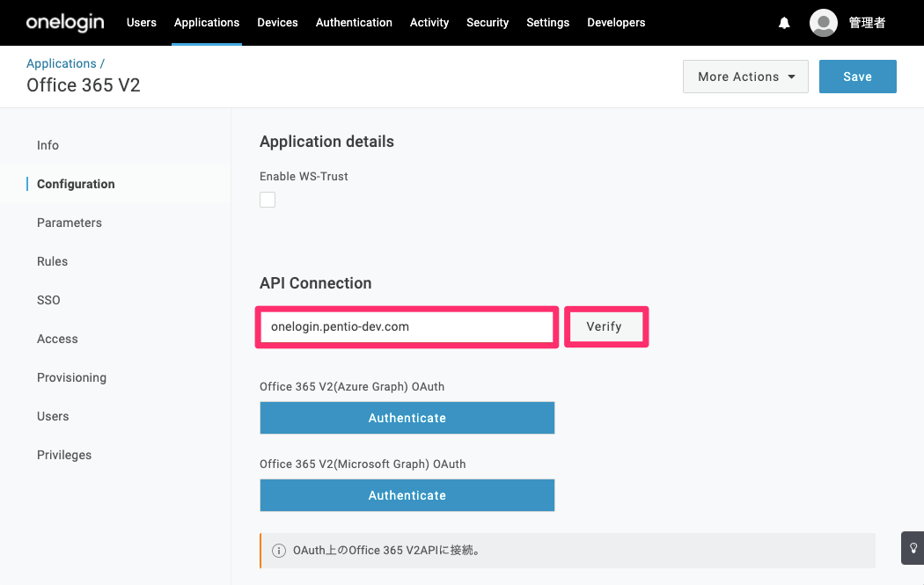Screen dimensions: 924x585
Task: Click the OAuth上のOffice 365 V2API notice text
Action: pos(387,550)
